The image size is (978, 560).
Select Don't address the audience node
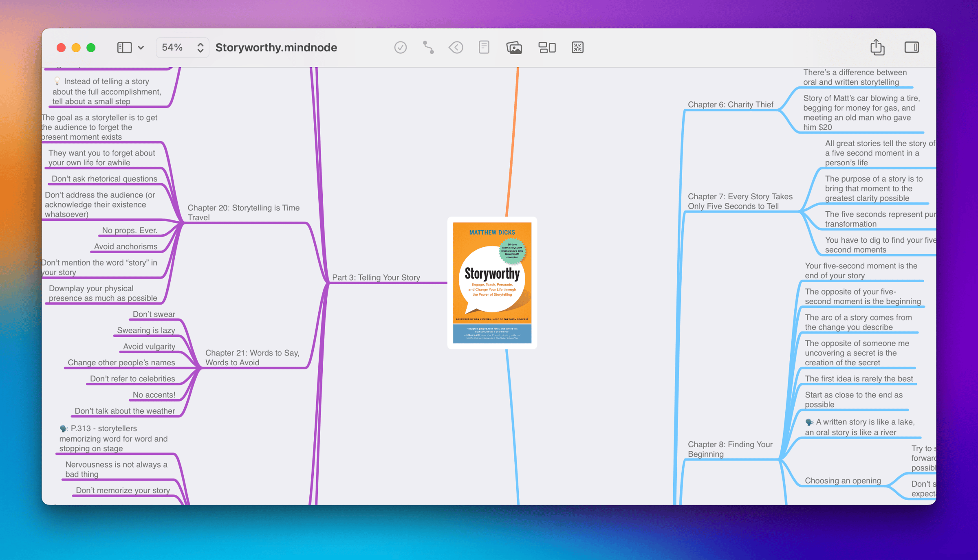(100, 204)
